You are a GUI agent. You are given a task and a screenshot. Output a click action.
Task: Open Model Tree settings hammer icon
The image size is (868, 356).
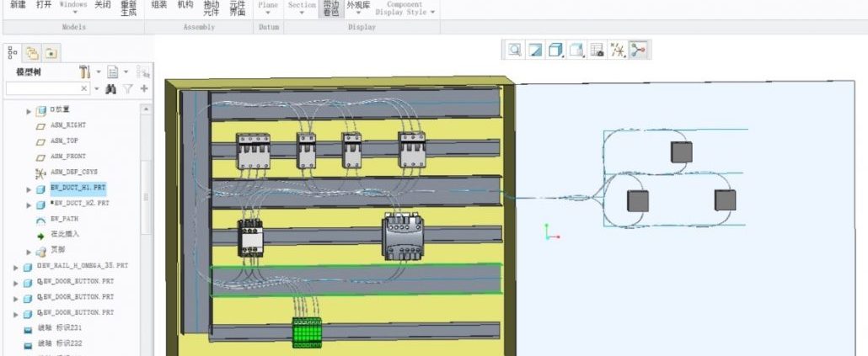85,72
